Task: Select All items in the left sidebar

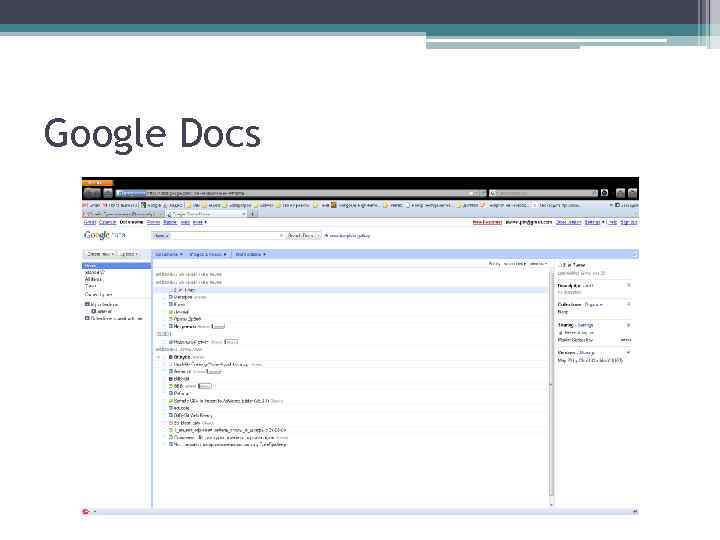Action: click(x=93, y=279)
